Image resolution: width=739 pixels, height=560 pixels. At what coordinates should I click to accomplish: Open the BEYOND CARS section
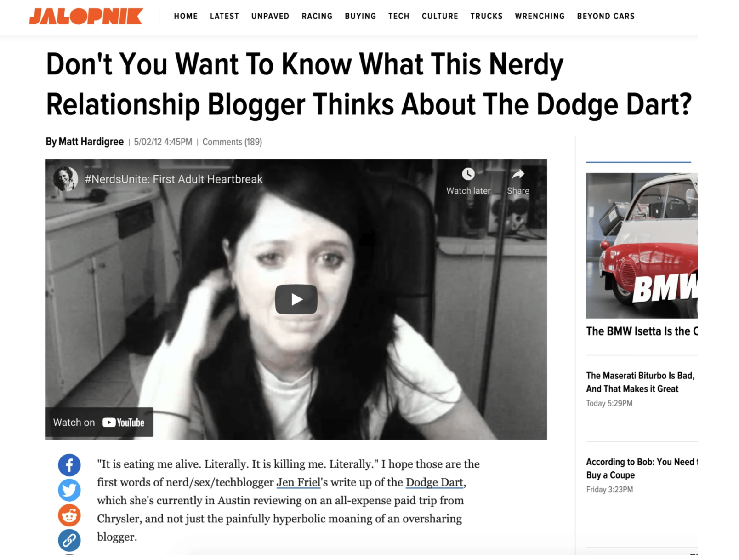point(606,16)
